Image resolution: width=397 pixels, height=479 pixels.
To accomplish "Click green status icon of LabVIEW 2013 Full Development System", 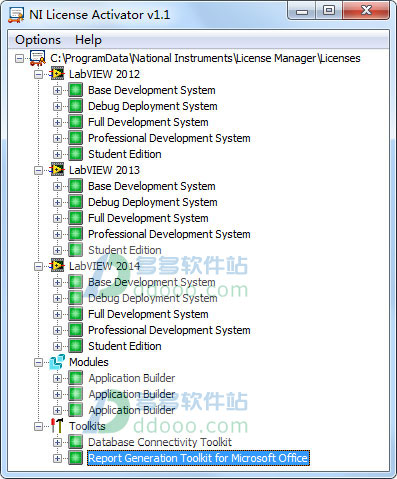I will pyautogui.click(x=76, y=218).
